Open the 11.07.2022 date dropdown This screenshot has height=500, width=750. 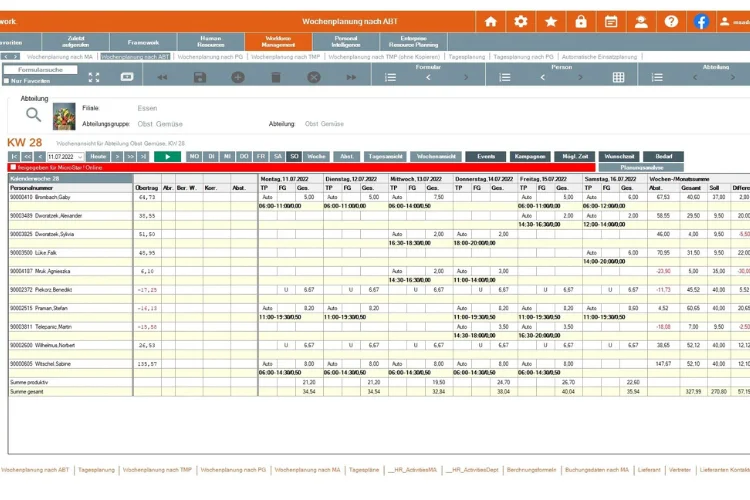[x=79, y=157]
